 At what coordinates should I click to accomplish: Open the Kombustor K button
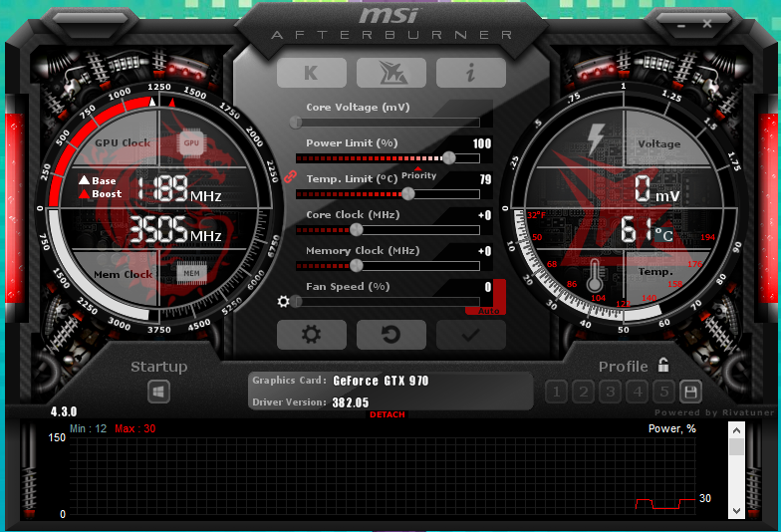[x=311, y=73]
